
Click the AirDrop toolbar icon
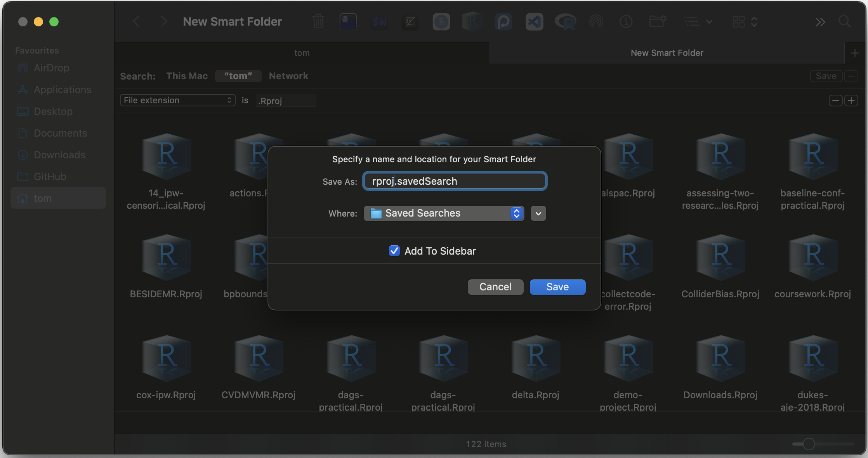coord(596,22)
